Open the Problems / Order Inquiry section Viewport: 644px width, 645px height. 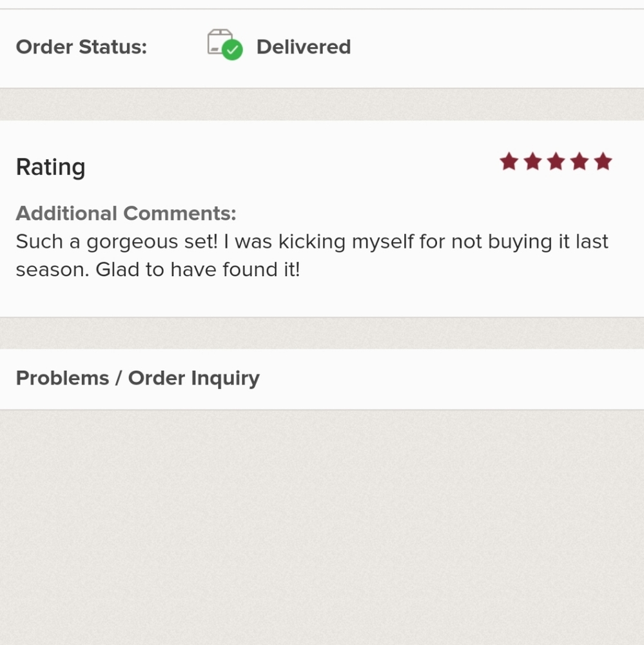pyautogui.click(x=137, y=378)
